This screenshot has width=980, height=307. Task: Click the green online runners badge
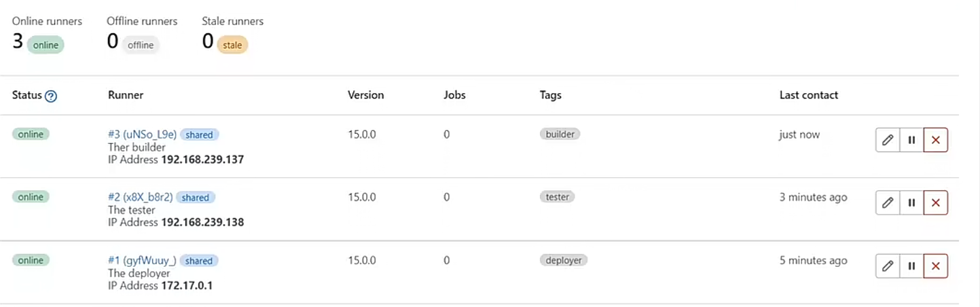[x=46, y=46]
